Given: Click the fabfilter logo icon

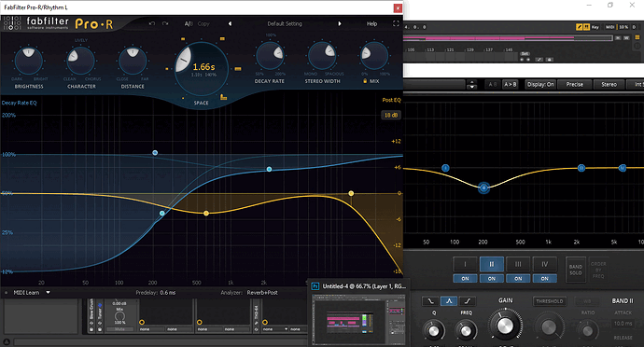Looking at the screenshot, I should click(12, 23).
